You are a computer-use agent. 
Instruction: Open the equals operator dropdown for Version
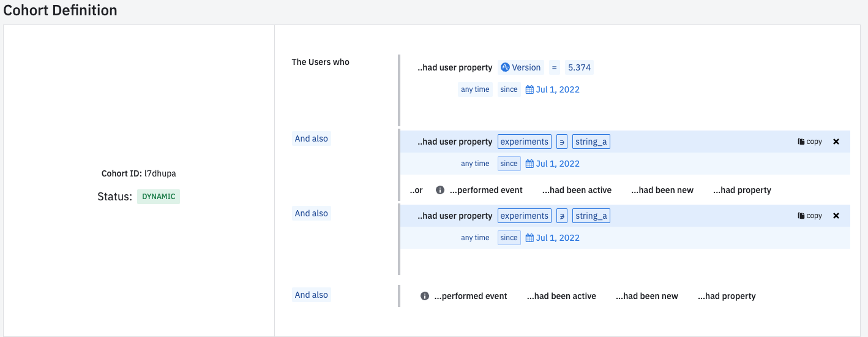coord(554,67)
